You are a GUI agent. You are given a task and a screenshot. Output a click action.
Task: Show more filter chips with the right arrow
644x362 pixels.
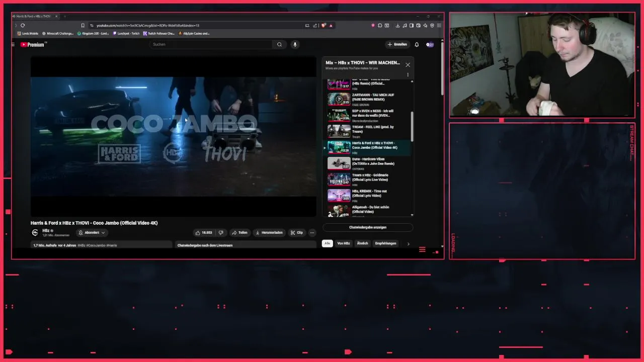408,244
